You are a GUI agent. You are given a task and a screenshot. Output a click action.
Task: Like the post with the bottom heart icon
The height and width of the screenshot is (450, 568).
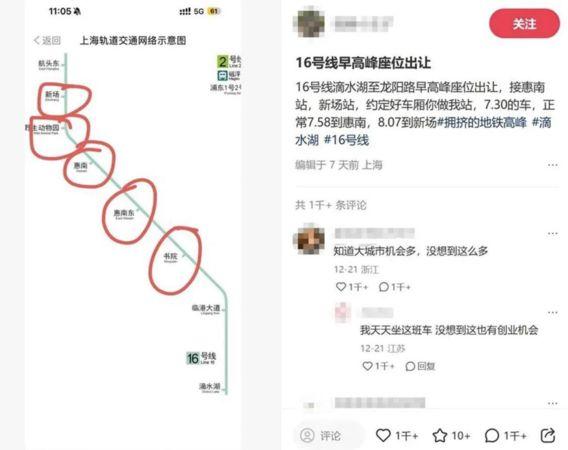[383, 435]
